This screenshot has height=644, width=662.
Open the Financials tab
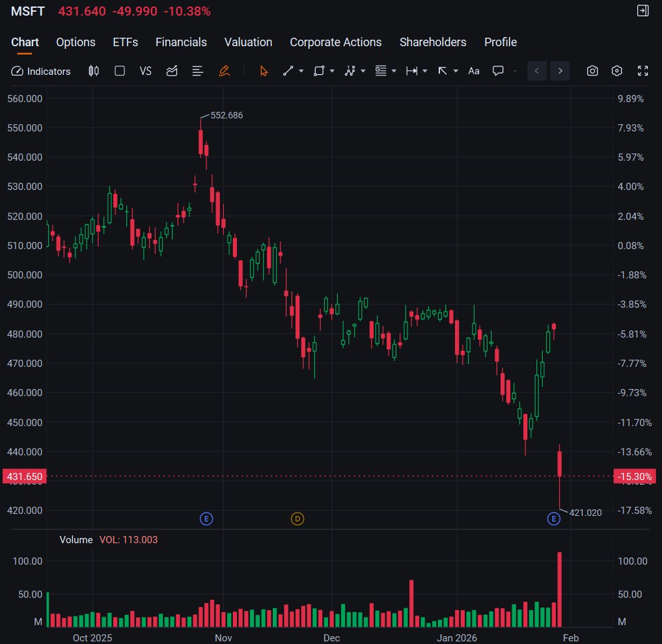(x=181, y=42)
